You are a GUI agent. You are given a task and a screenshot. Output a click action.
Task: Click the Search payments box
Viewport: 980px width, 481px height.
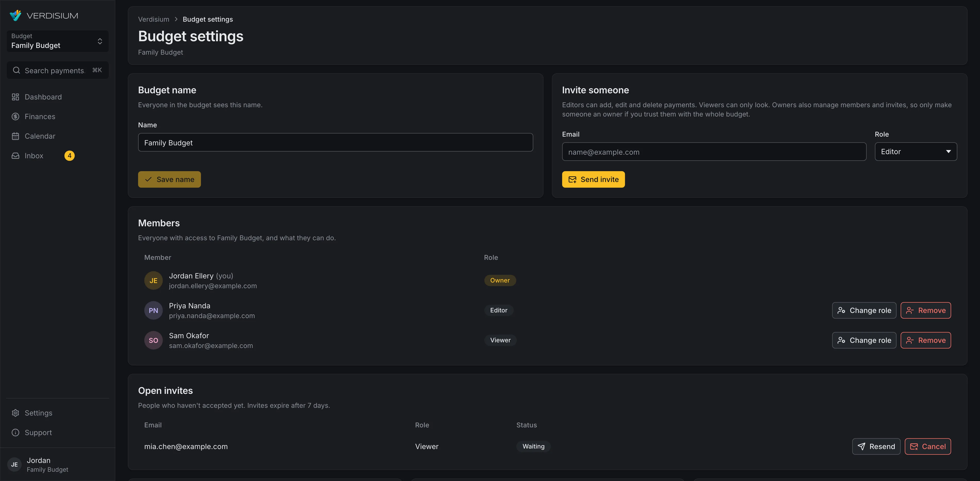[x=57, y=70]
